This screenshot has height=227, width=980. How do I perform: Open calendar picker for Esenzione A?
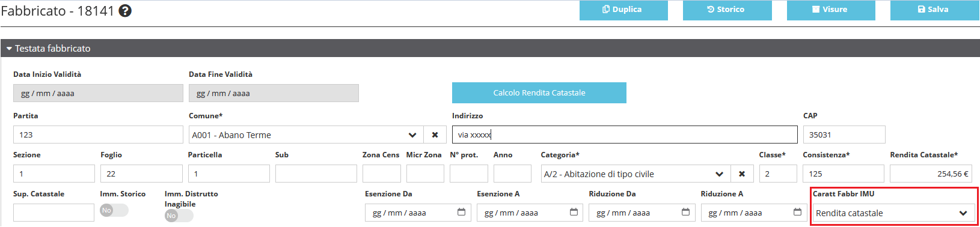(574, 212)
